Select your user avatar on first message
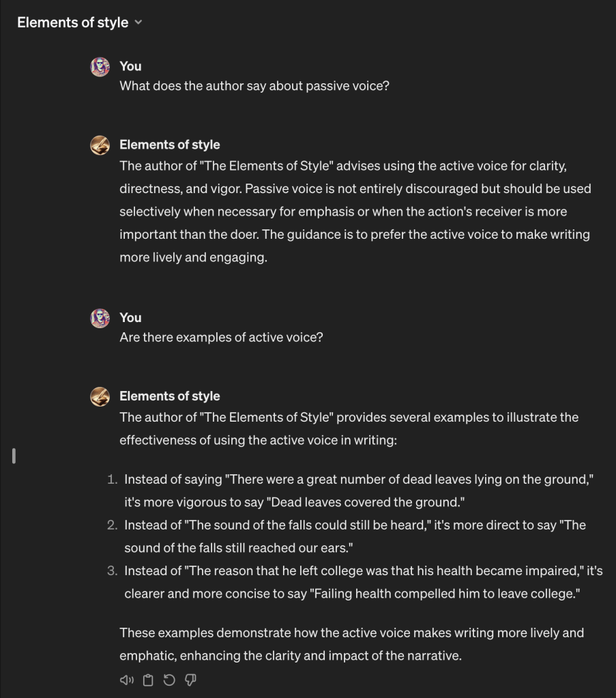This screenshot has width=616, height=698. [x=100, y=66]
